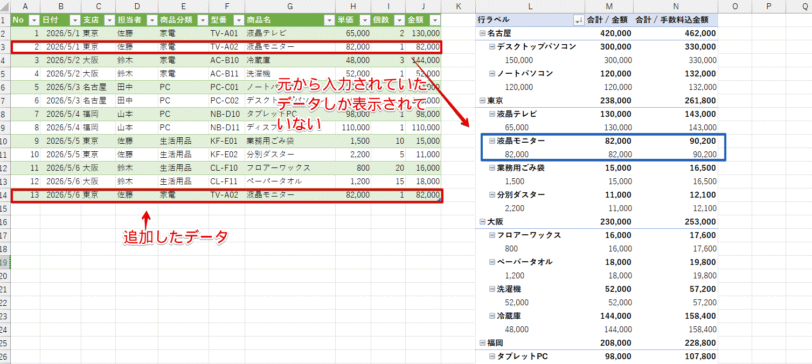This screenshot has width=812, height=364.
Task: Open the 個数 column filter dropdown
Action: (399, 20)
